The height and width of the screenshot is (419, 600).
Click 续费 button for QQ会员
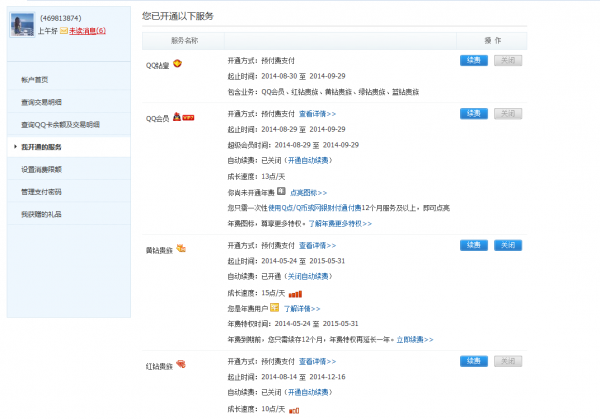pos(474,114)
